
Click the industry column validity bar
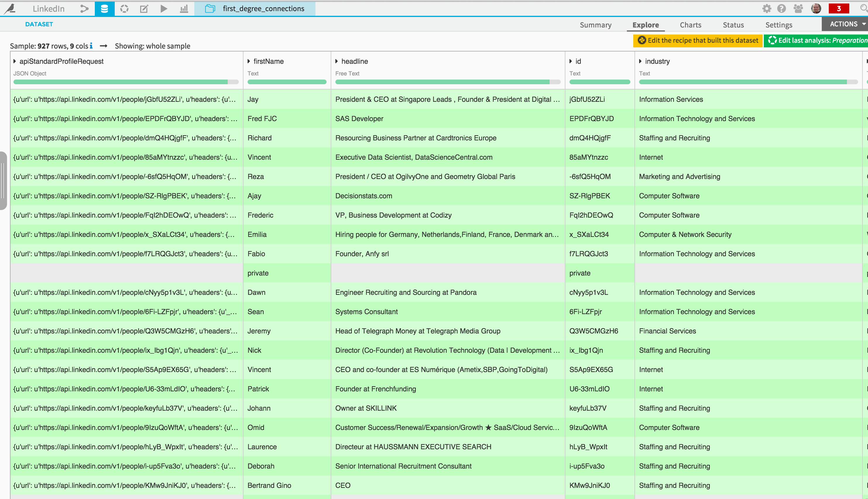click(748, 82)
